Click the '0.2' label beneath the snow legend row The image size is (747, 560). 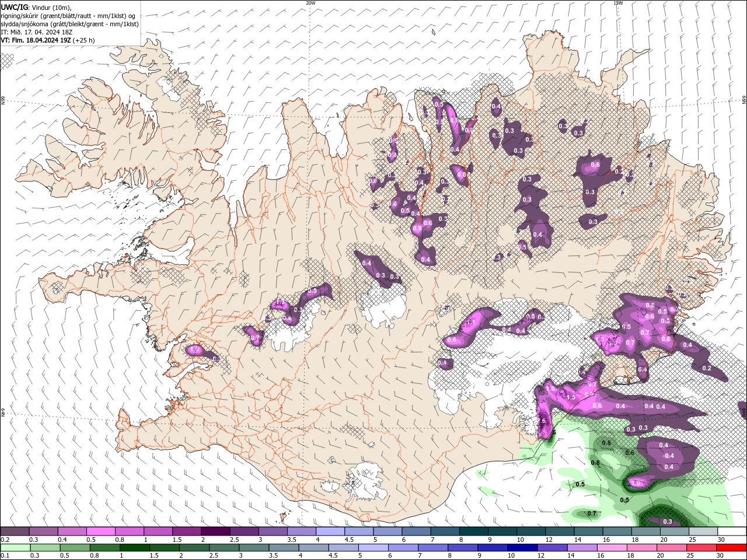pos(5,540)
